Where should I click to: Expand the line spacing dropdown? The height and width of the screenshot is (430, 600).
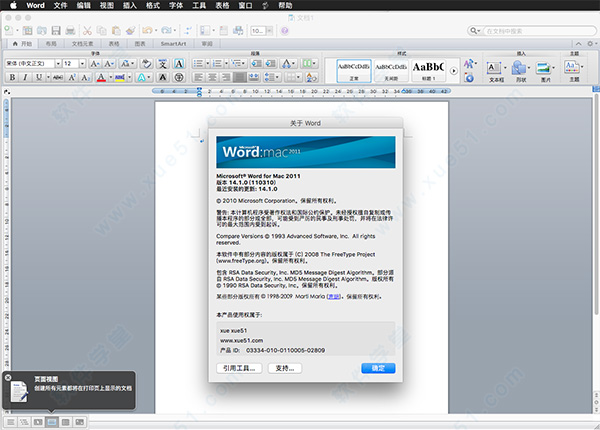271,77
